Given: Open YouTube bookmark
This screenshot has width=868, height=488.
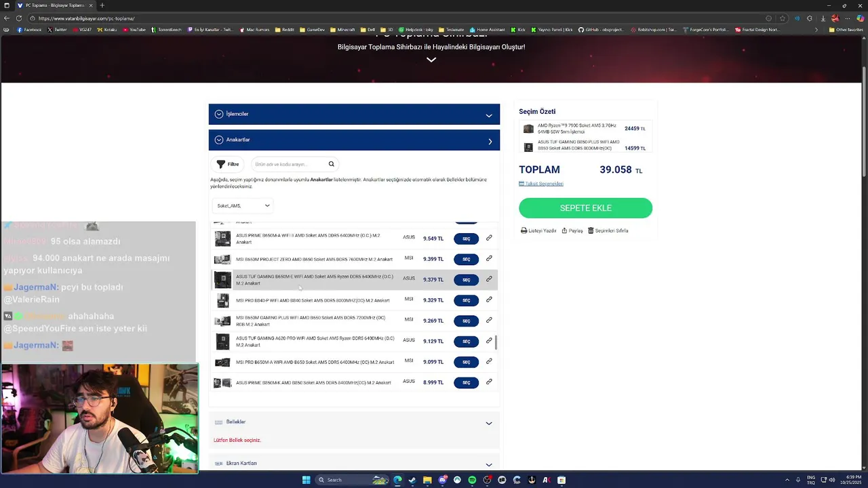Looking at the screenshot, I should coord(134,30).
